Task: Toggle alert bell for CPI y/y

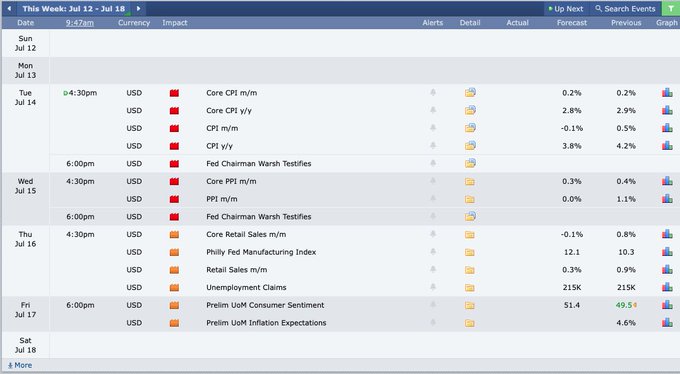Action: [x=433, y=146]
